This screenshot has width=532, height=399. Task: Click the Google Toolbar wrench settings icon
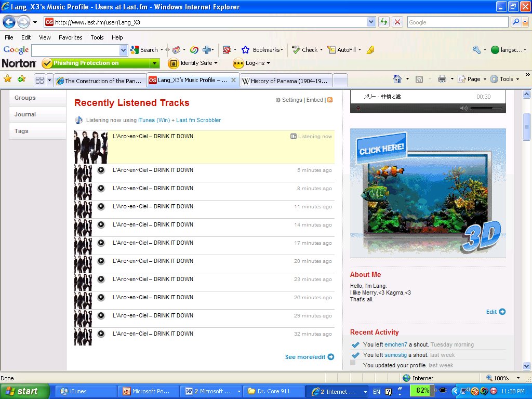click(x=476, y=50)
